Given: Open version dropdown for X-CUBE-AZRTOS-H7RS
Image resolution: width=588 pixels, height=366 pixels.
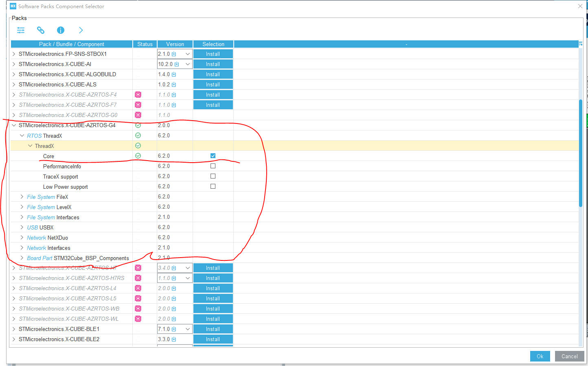Looking at the screenshot, I should [x=188, y=278].
